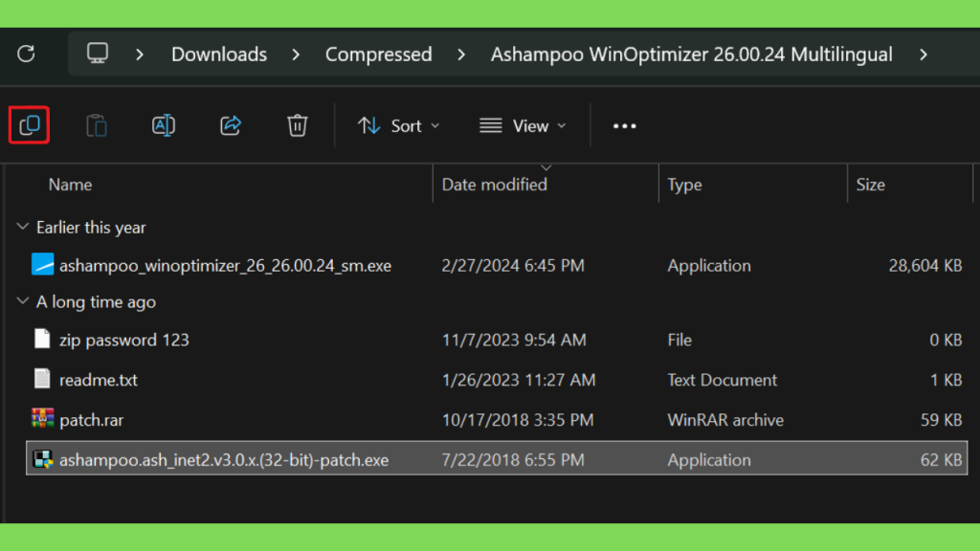
Task: Go to Compressed breadcrumb
Action: tap(378, 55)
